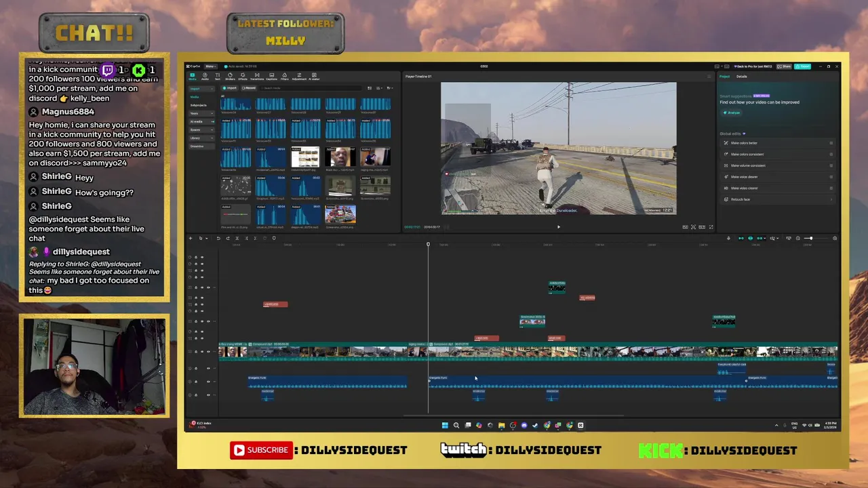Viewport: 868px width, 488px height.
Task: Switch to the Details tab
Action: (741, 77)
